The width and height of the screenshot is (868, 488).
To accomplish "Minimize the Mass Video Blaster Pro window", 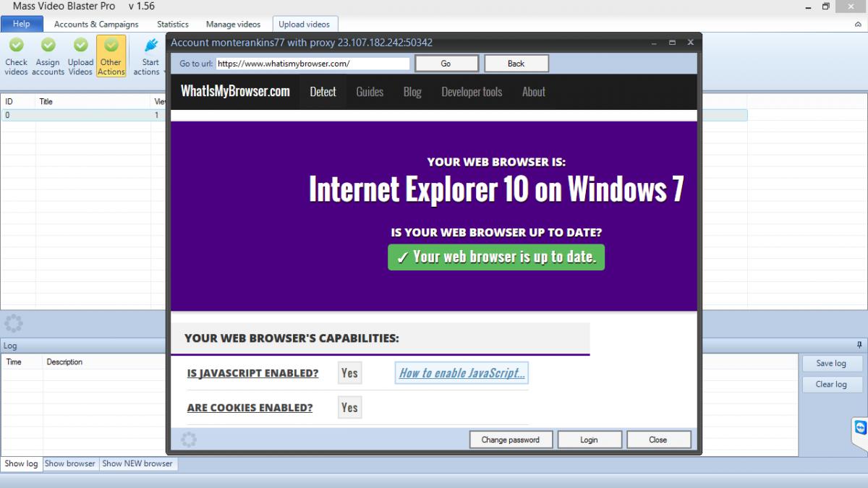I will pyautogui.click(x=808, y=7).
